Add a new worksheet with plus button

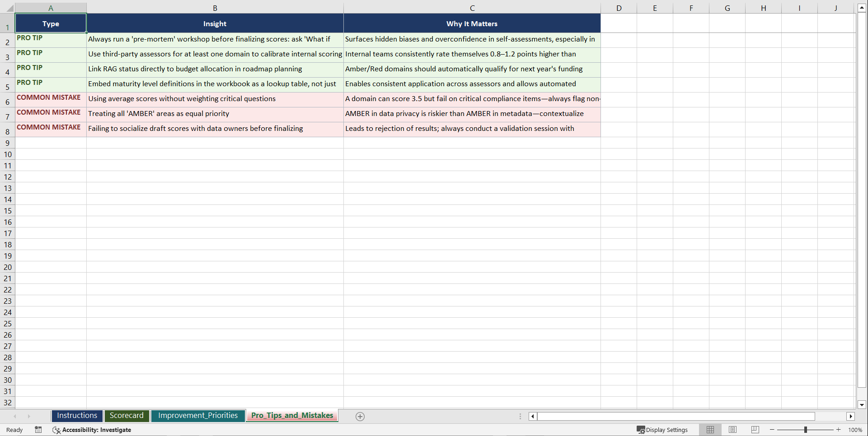pos(360,416)
